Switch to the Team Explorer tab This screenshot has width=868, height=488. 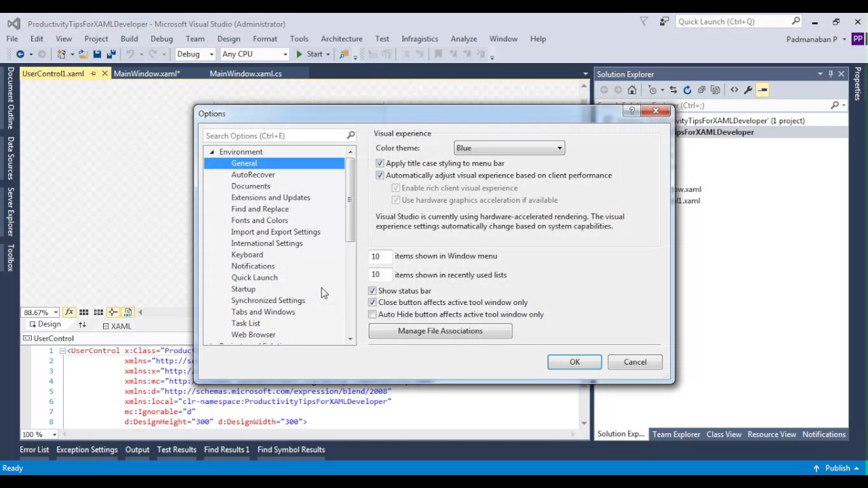676,434
